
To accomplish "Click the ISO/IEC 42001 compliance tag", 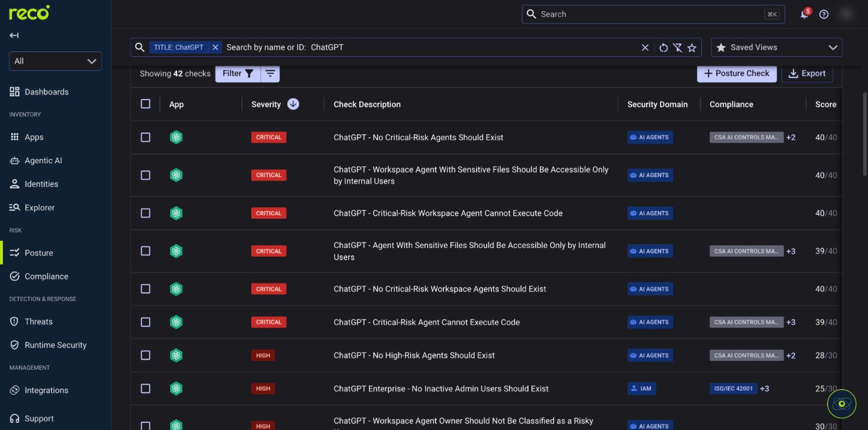I will point(733,388).
